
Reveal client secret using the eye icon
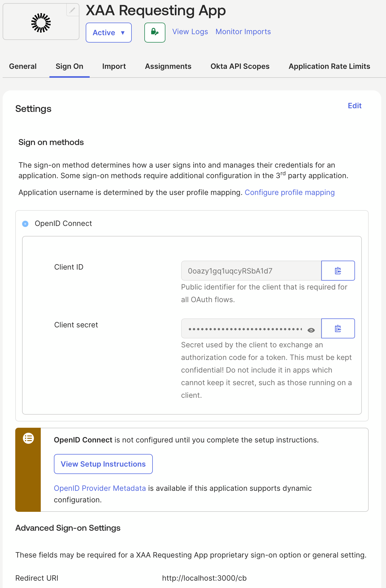(x=311, y=330)
